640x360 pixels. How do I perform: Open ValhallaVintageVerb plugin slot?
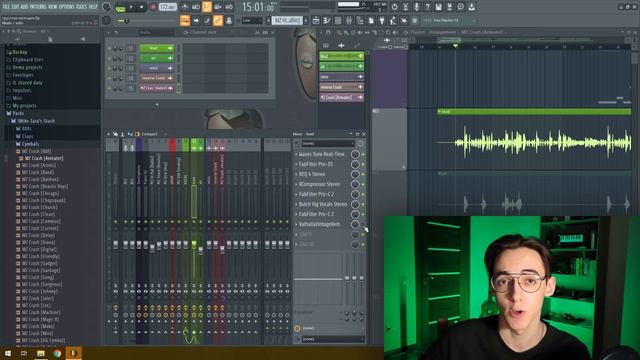pyautogui.click(x=319, y=224)
